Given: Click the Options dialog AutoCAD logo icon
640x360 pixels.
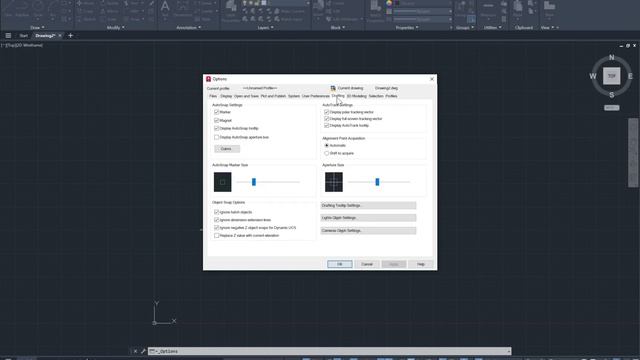Looking at the screenshot, I should coord(209,79).
